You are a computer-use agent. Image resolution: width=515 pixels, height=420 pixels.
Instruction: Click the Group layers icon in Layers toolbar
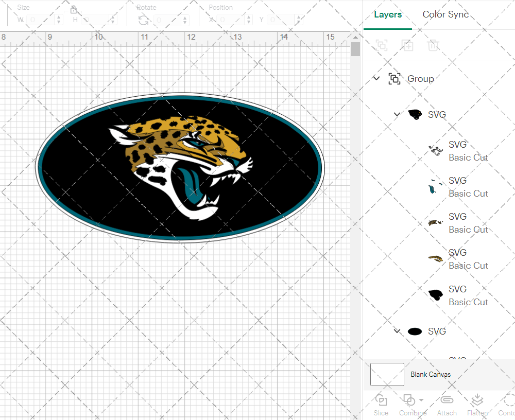pos(382,45)
